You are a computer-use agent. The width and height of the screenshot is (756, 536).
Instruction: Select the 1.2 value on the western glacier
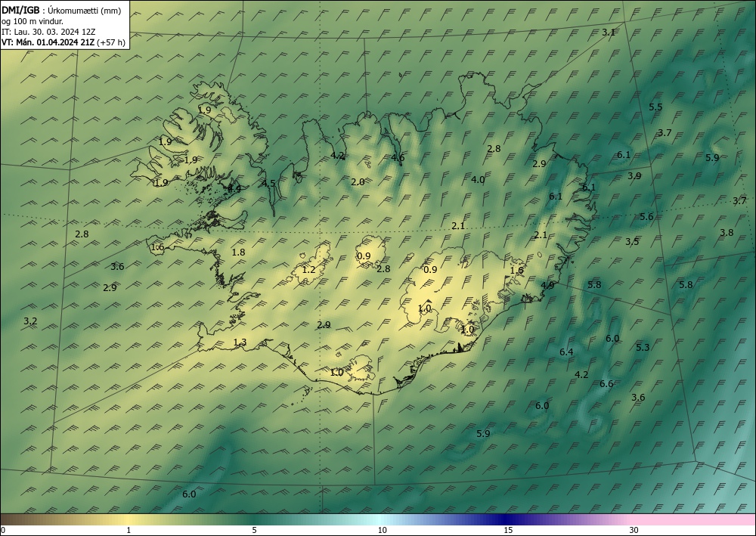[x=308, y=269]
